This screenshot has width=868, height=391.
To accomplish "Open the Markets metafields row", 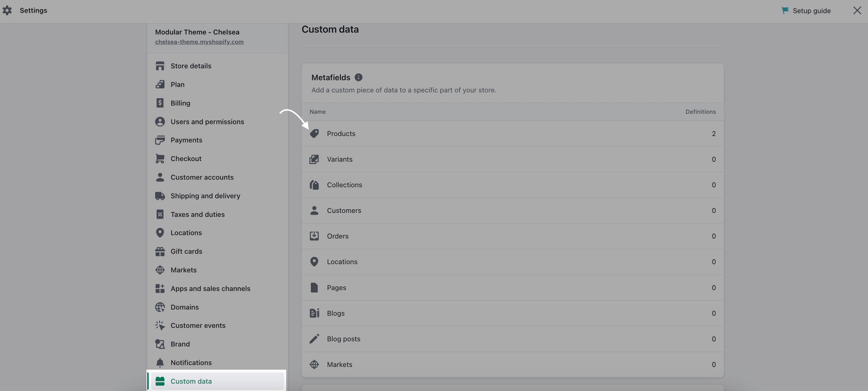I will (512, 365).
